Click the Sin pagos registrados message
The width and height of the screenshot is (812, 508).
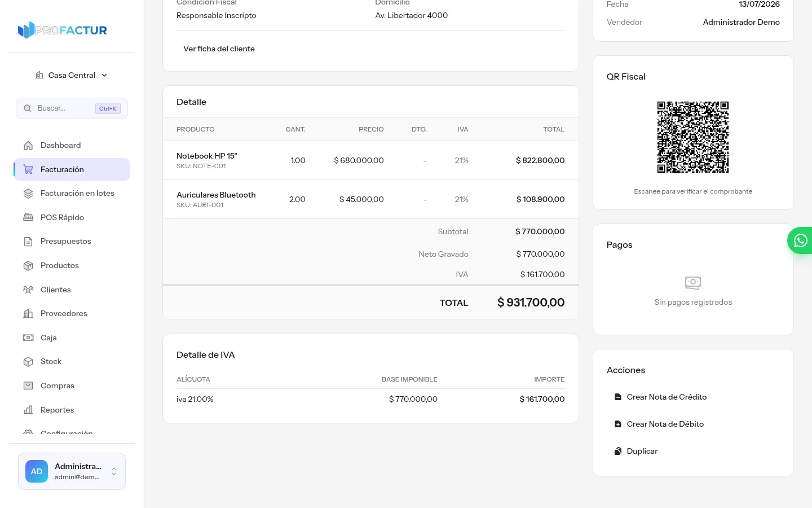click(x=693, y=302)
